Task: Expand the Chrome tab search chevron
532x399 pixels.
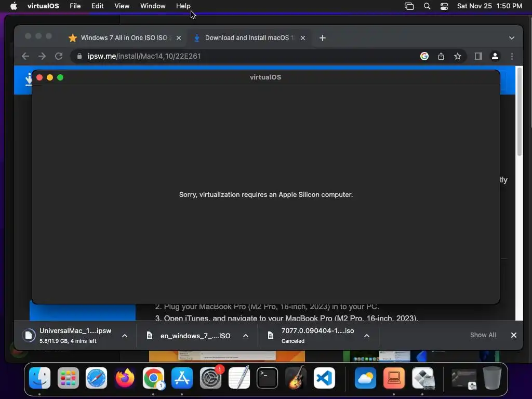Action: [x=512, y=38]
